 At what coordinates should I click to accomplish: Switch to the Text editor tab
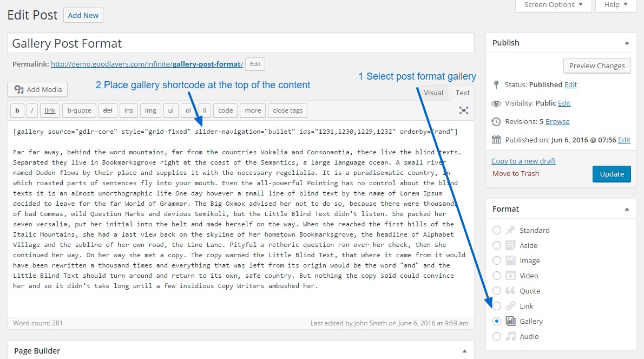tap(463, 93)
